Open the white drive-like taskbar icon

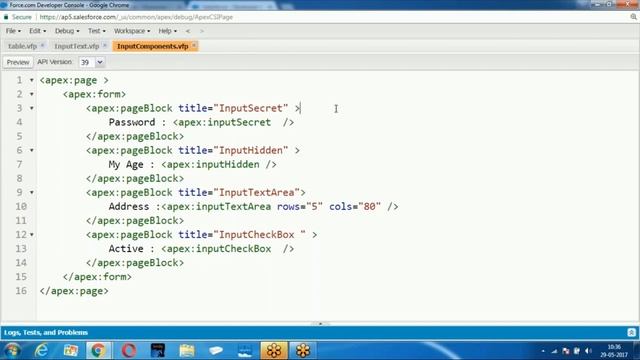click(216, 351)
